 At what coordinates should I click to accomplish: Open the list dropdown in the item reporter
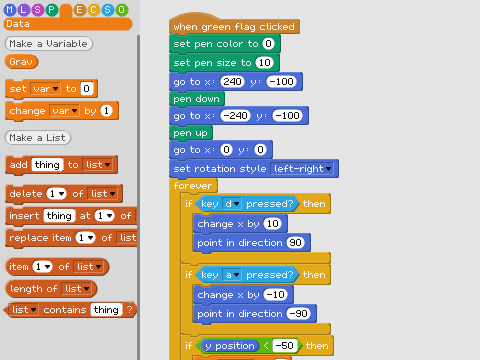[89, 267]
